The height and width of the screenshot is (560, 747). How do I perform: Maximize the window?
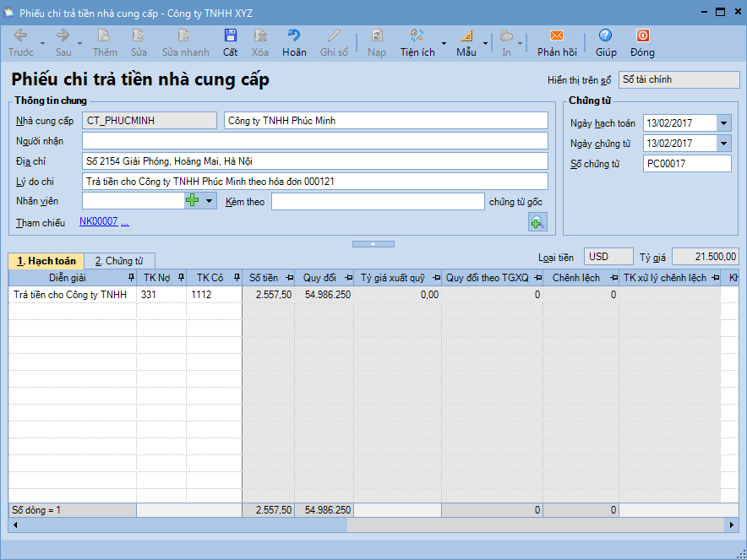click(x=720, y=12)
